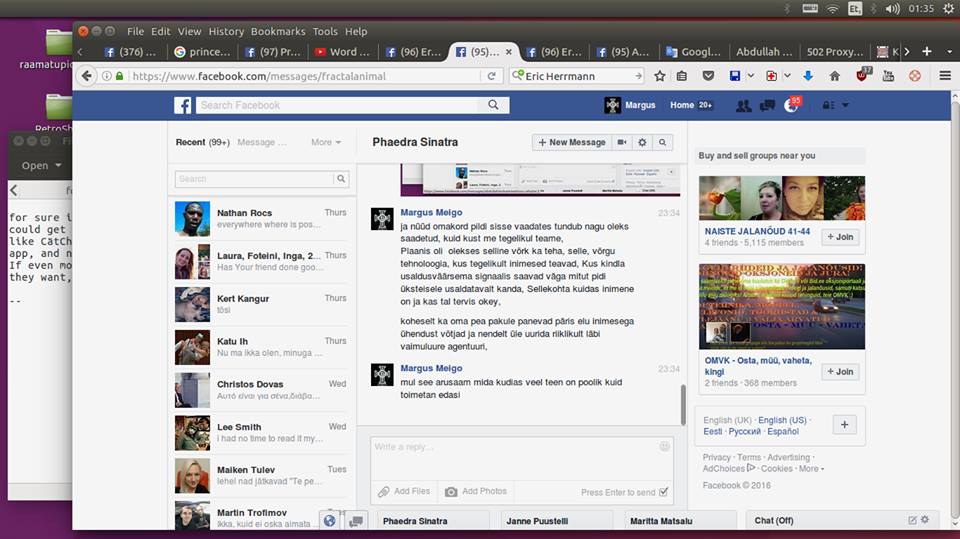Click the system volume icon in top bar
Image resolution: width=960 pixels, height=539 pixels.
click(x=893, y=9)
